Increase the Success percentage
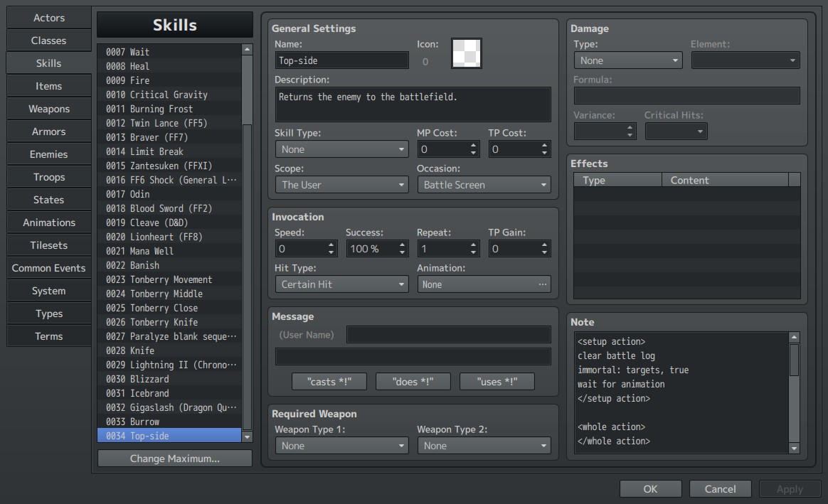 [x=403, y=245]
